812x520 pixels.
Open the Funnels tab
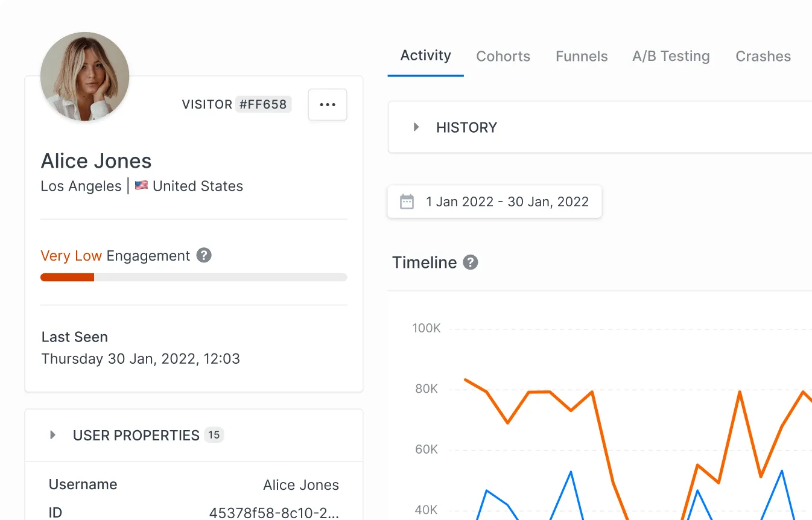coord(581,55)
